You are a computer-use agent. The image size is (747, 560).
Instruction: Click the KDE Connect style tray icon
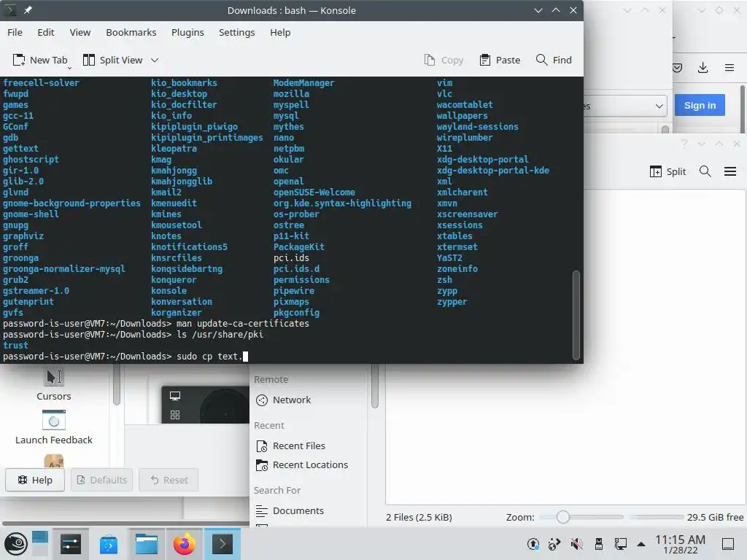point(554,544)
